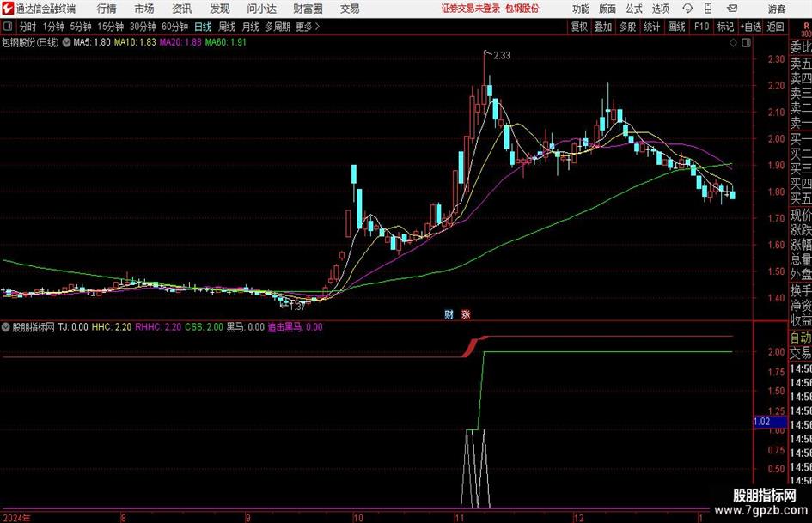812x523 pixels.
Task: Click the 画线 drawing tools button
Action: tap(676, 27)
